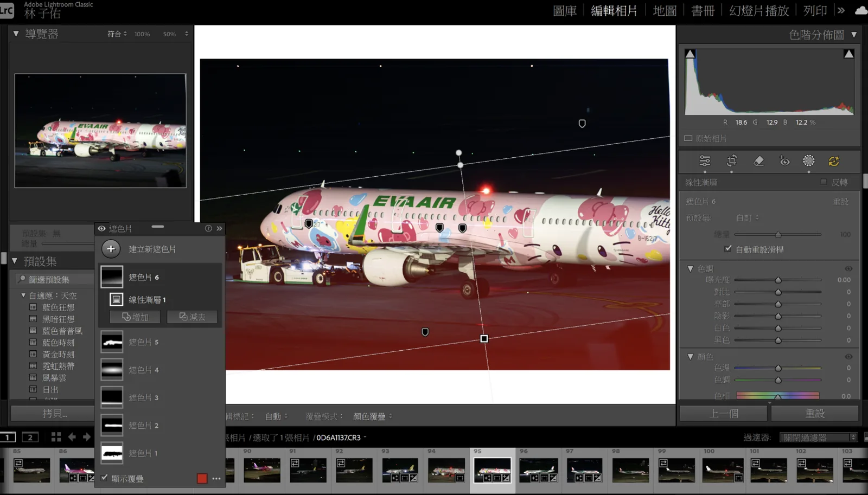
Task: Click the 減去 subtract-from-mask button
Action: click(192, 317)
